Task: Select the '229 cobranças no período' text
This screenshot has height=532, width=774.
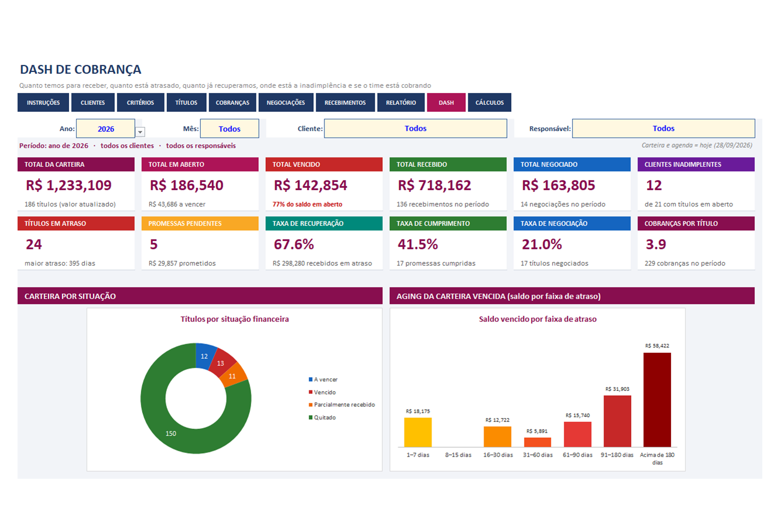Action: point(685,263)
